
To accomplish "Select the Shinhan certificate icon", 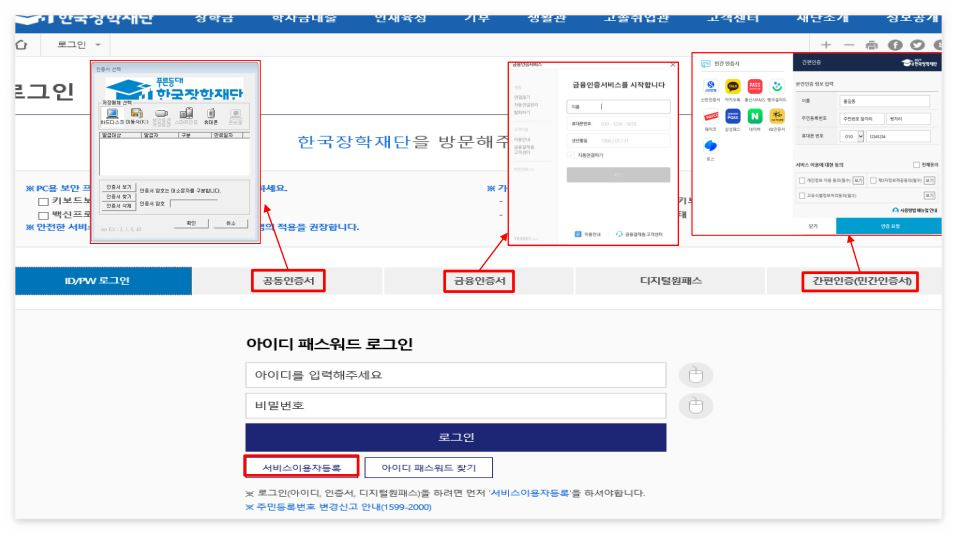I will (710, 87).
